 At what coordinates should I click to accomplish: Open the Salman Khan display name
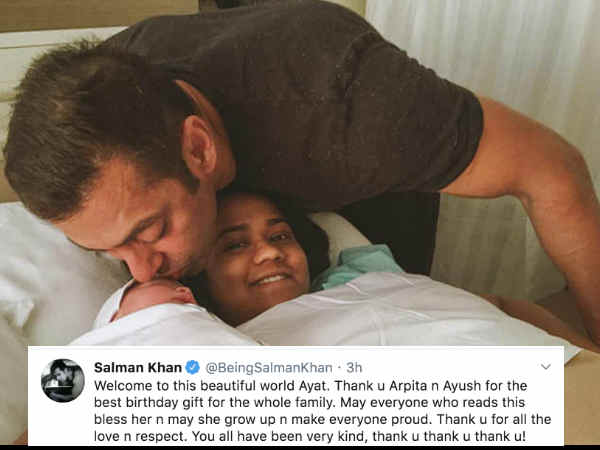[138, 368]
